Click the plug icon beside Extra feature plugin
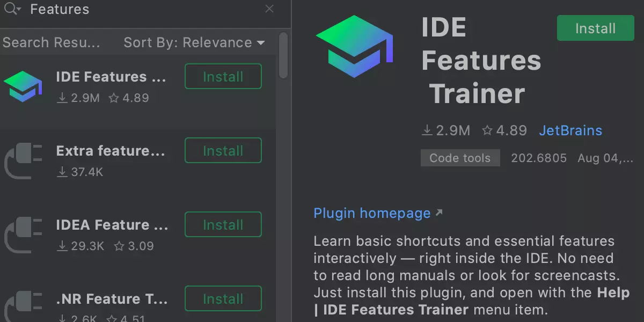This screenshot has height=322, width=644. coord(23,160)
